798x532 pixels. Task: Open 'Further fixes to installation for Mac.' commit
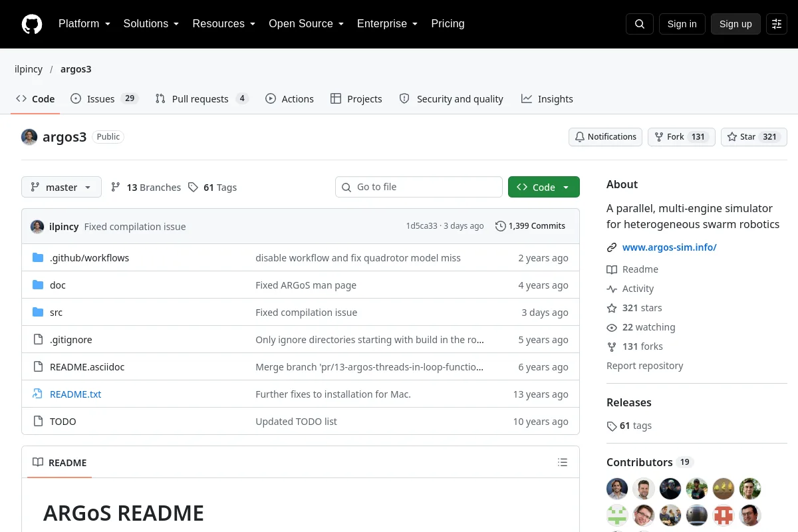[x=333, y=394]
